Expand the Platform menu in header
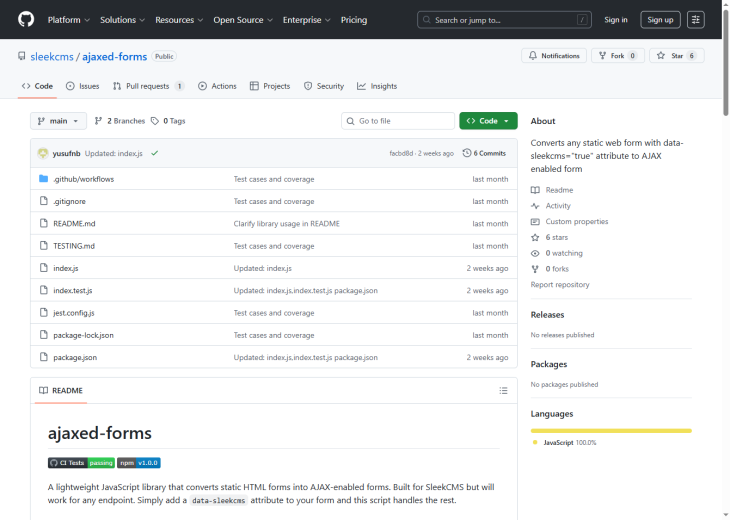Screen dimensions: 730x520 69,19
